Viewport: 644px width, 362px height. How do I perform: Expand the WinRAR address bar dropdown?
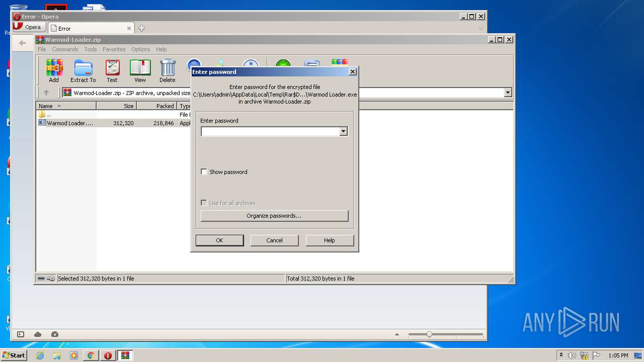click(x=508, y=93)
